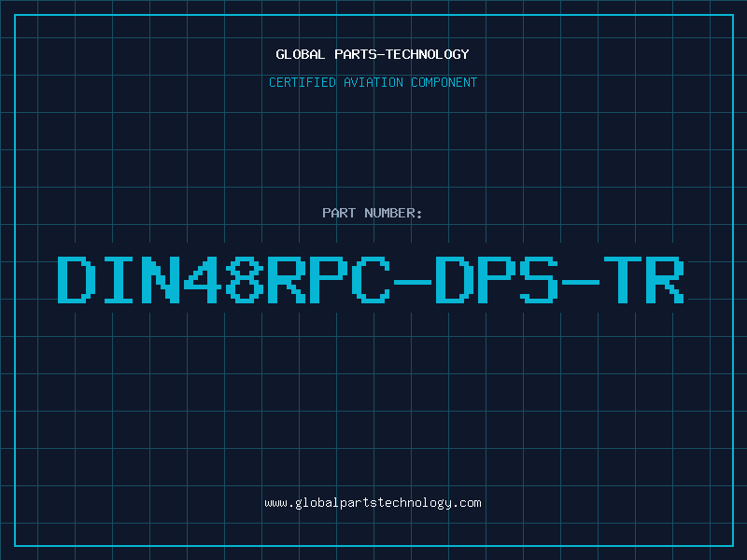Click the GLOBAL PARTS-TECHNOLOGY heading
The image size is (747, 560).
373,54
